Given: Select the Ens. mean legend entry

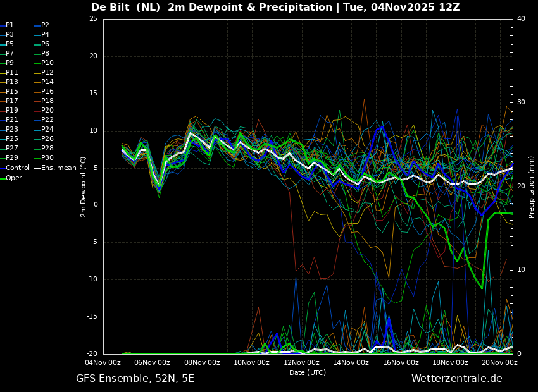Looking at the screenshot, I should tap(58, 168).
